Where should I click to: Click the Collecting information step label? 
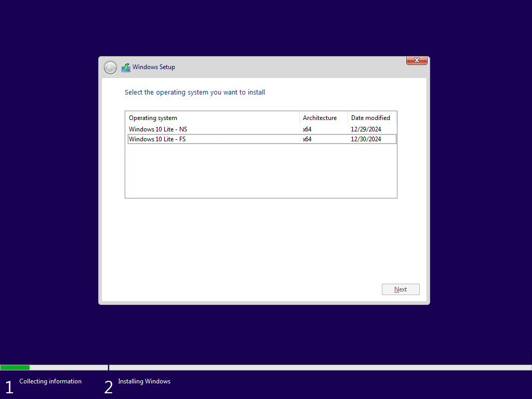tap(50, 381)
